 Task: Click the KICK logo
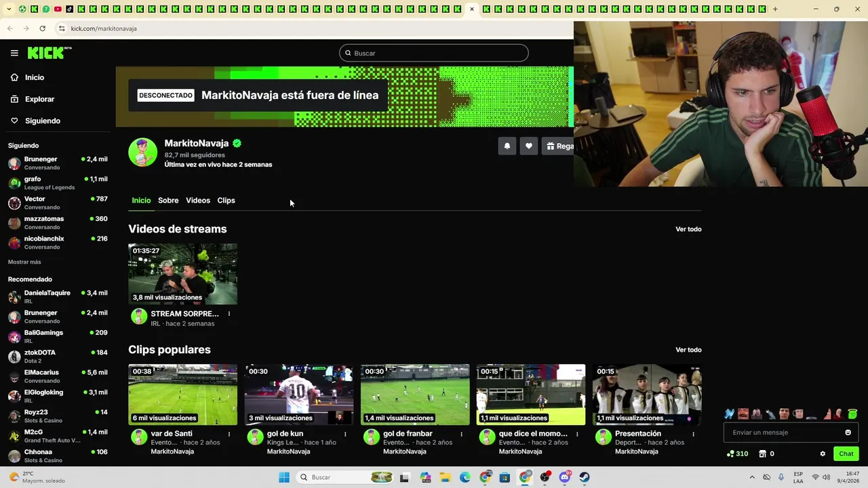click(49, 53)
